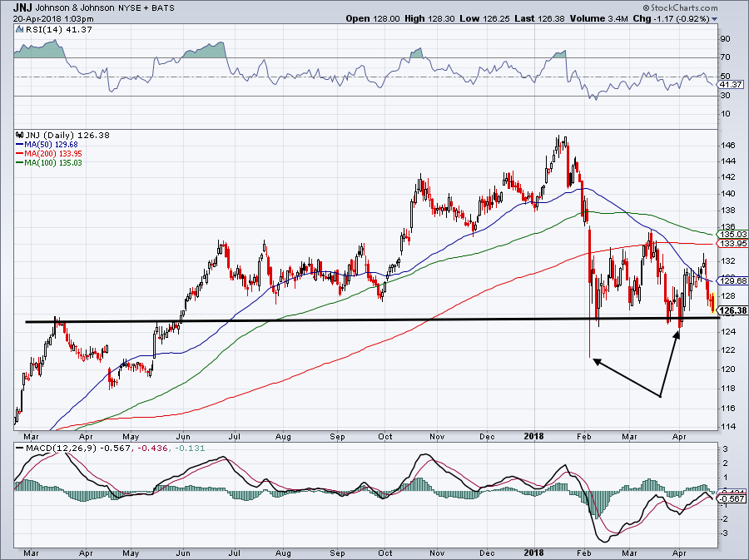Click the MACD(12,26,9) -0.567 indicator label
This screenshot has height=560, width=749.
coord(77,448)
